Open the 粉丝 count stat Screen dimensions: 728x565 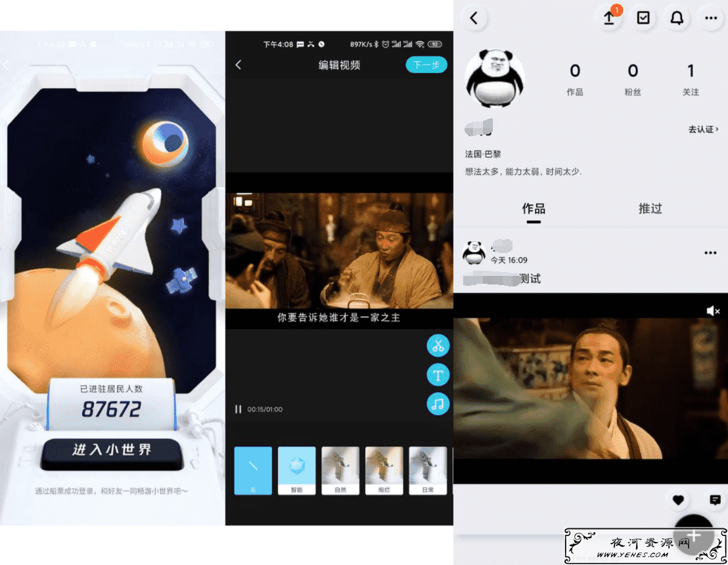[633, 79]
